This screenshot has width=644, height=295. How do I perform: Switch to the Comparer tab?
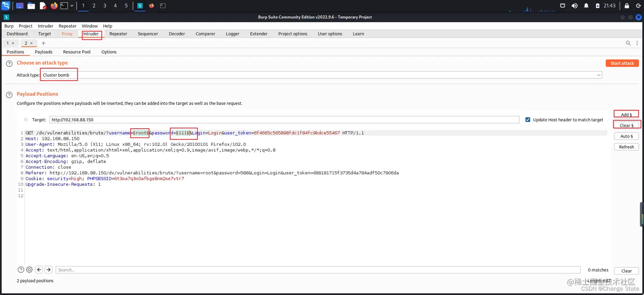pos(205,34)
